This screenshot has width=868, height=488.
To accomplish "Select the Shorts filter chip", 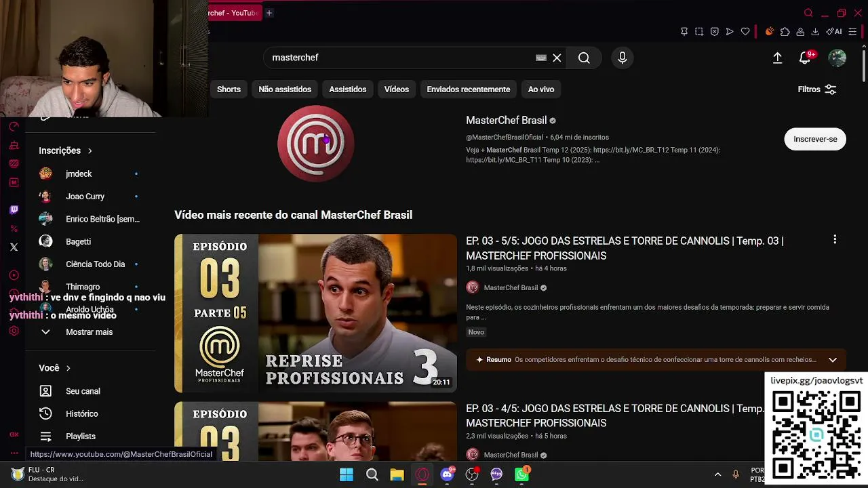I will (x=229, y=89).
